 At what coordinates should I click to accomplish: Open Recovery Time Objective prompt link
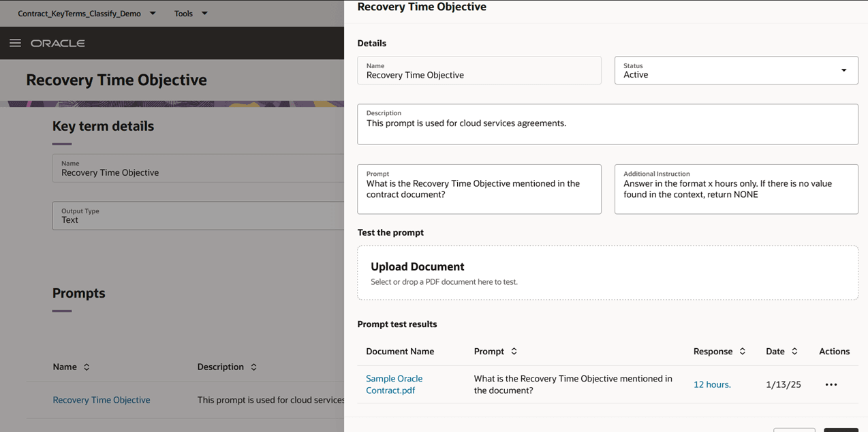pos(102,400)
